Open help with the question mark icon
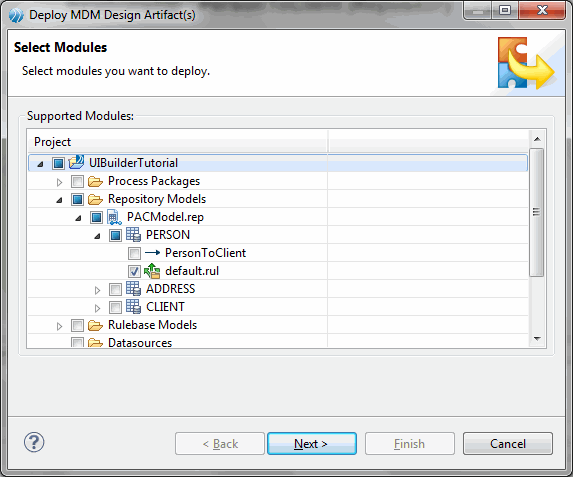Viewport: 573px width, 477px height. pos(34,442)
